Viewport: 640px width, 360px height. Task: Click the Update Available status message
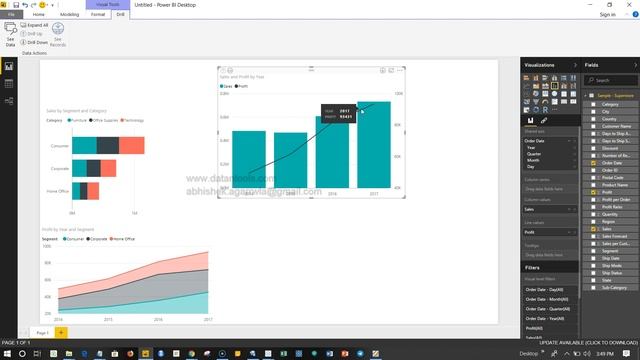(588, 343)
